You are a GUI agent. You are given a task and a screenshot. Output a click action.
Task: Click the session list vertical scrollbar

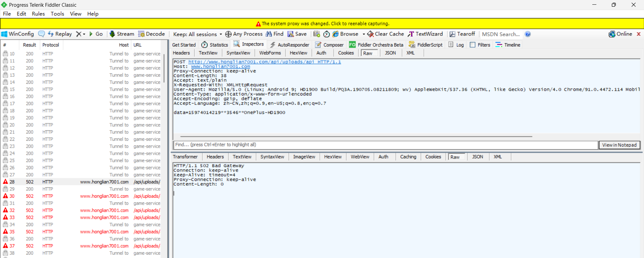(x=164, y=69)
